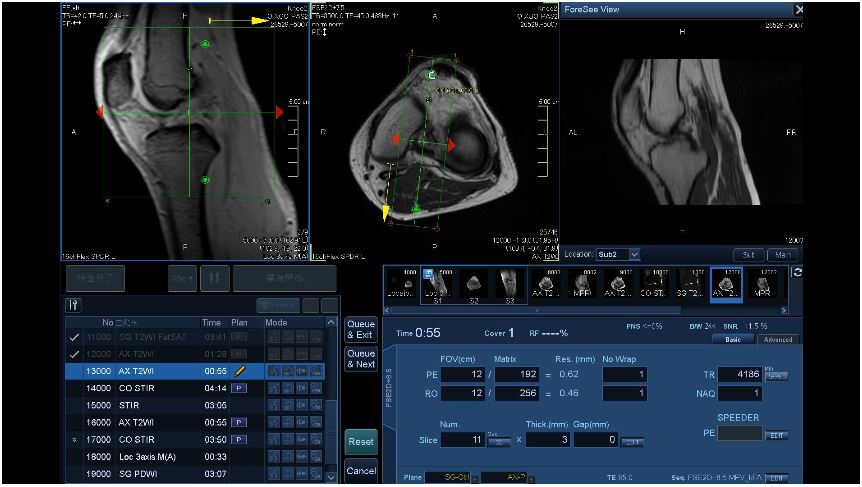
Task: Open the Location Sub2 dropdown
Action: pyautogui.click(x=634, y=255)
